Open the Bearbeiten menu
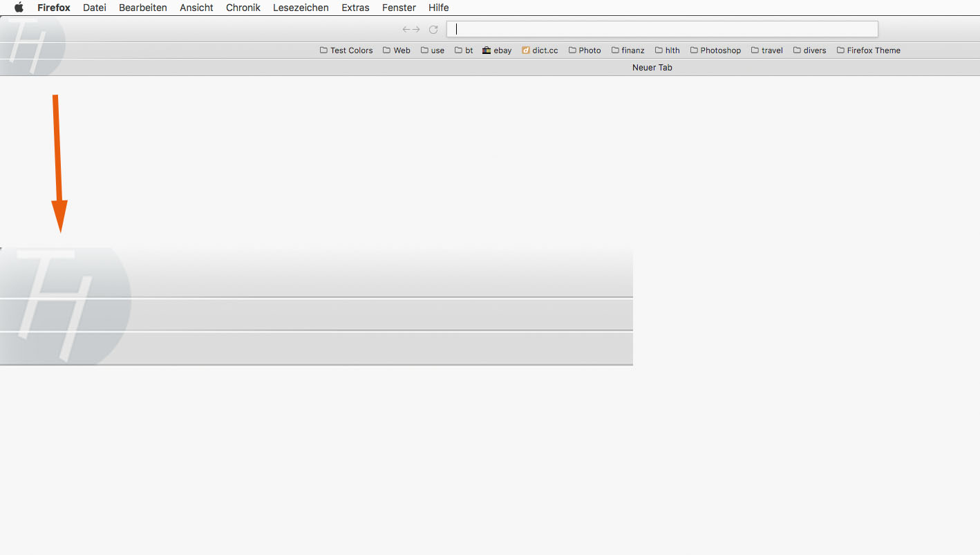This screenshot has width=980, height=555. coord(143,8)
